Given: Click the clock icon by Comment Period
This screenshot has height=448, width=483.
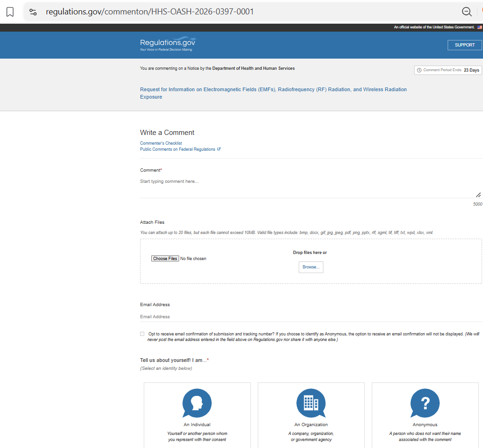Looking at the screenshot, I should coord(419,70).
